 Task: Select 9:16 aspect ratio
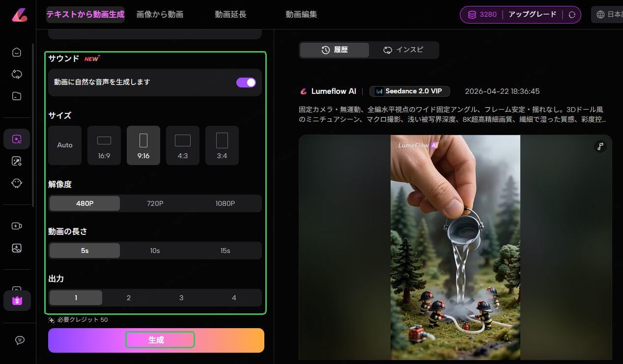click(x=143, y=145)
